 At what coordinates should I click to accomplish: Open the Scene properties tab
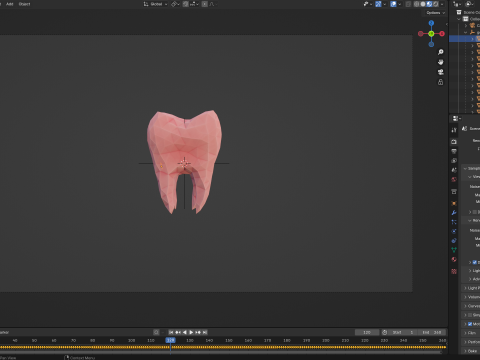pos(454,170)
